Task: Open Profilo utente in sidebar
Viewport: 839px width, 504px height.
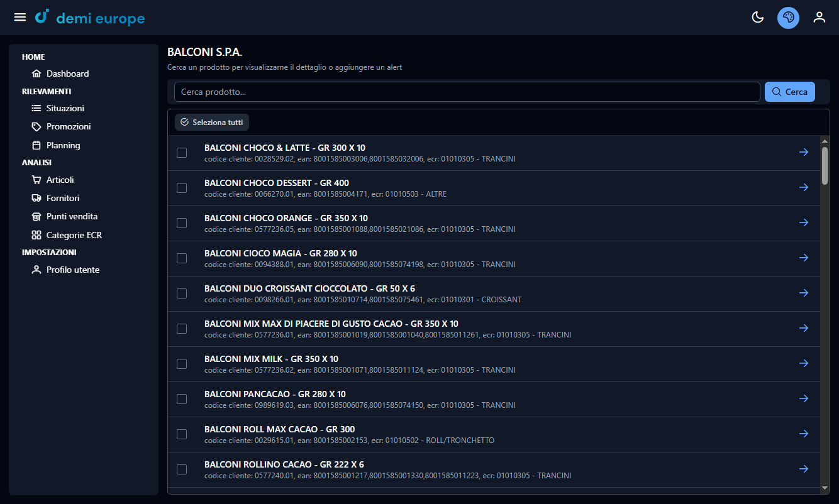Action: point(65,270)
